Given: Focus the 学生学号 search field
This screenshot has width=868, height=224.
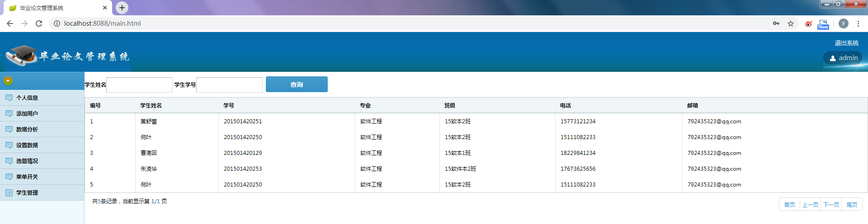Looking at the screenshot, I should pos(229,85).
